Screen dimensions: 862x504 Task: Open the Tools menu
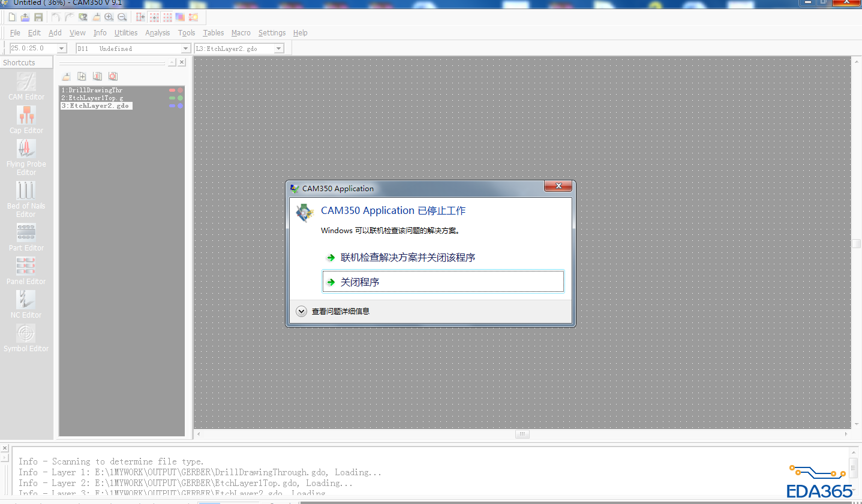(x=187, y=33)
